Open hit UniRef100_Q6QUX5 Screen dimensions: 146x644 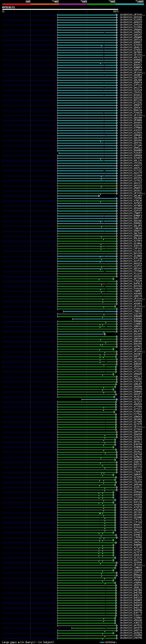131,22
